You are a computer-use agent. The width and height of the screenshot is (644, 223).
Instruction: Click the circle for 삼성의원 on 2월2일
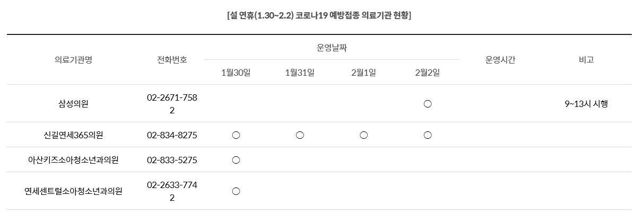(428, 104)
